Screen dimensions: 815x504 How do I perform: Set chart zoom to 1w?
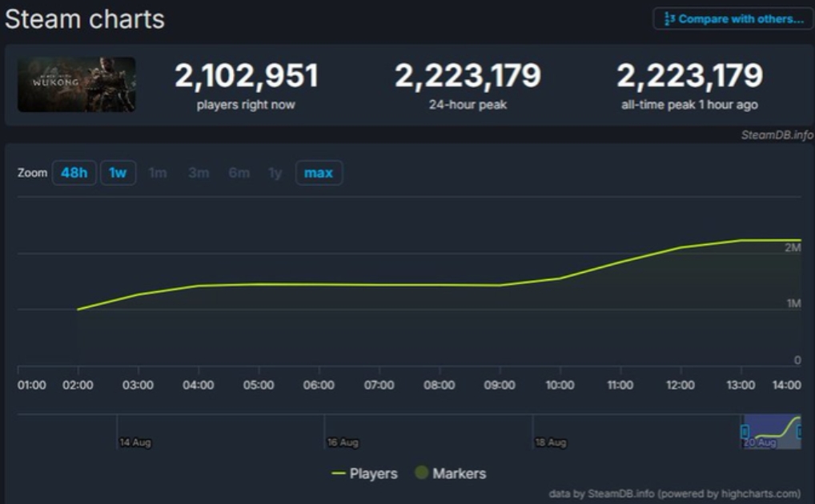tap(118, 173)
